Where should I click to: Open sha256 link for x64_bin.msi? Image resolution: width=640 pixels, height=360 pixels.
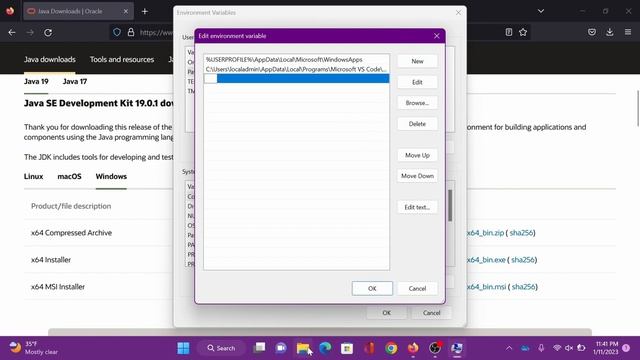coord(523,287)
